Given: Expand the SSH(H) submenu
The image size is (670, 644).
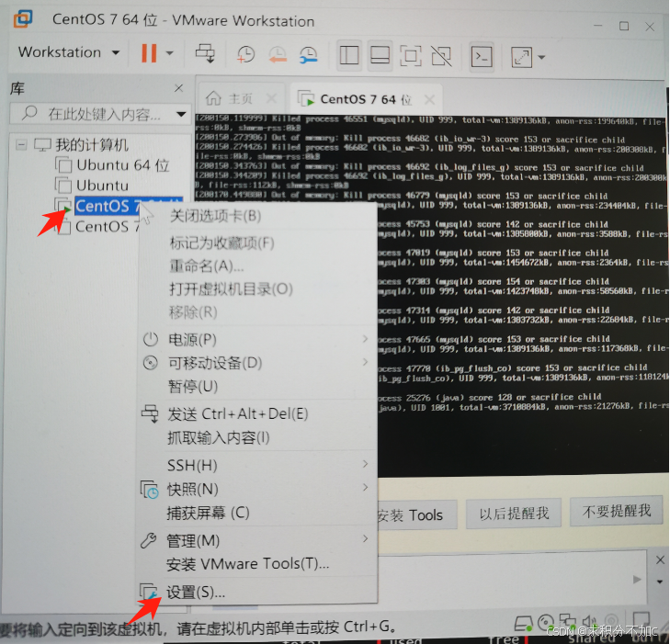Looking at the screenshot, I should tap(256, 465).
